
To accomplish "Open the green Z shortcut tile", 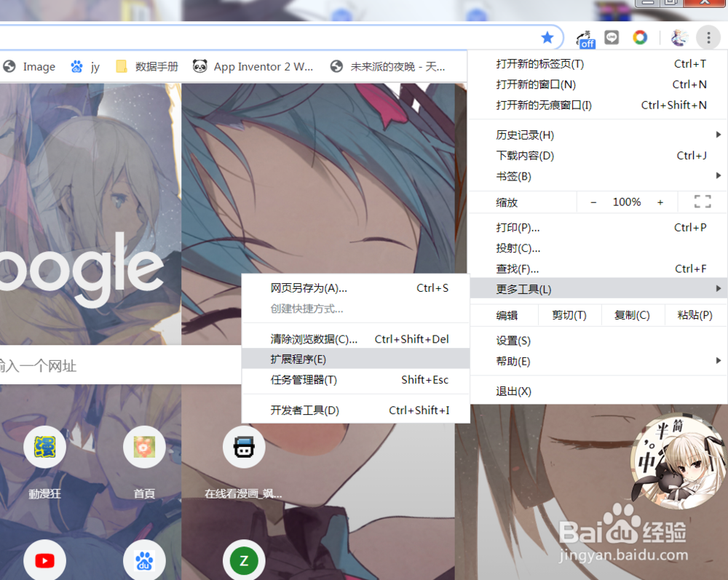I will [244, 560].
